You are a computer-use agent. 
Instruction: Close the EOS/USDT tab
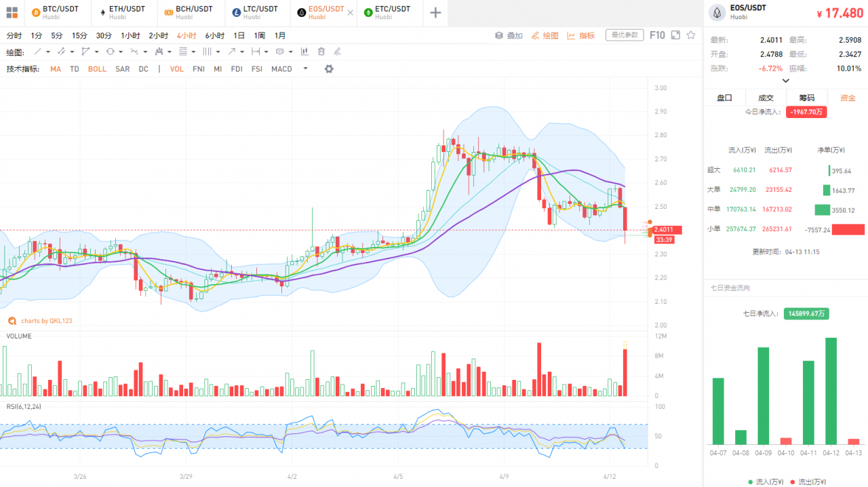tap(350, 13)
